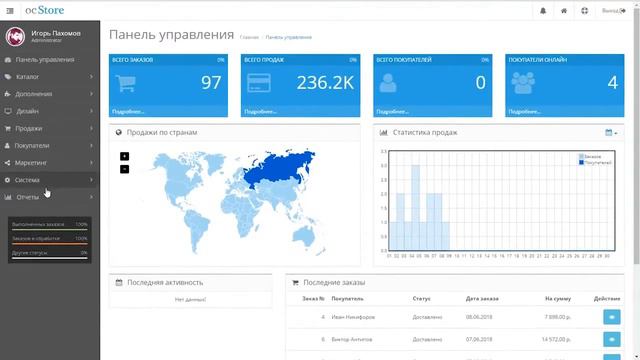Open the help lifebuoy icon
The image size is (640, 360).
[x=584, y=11]
